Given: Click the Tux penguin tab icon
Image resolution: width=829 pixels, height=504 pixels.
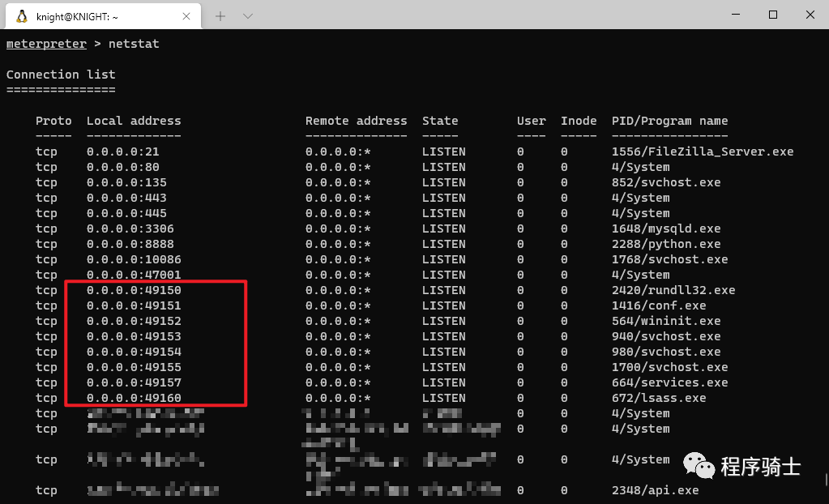Looking at the screenshot, I should click(x=22, y=16).
